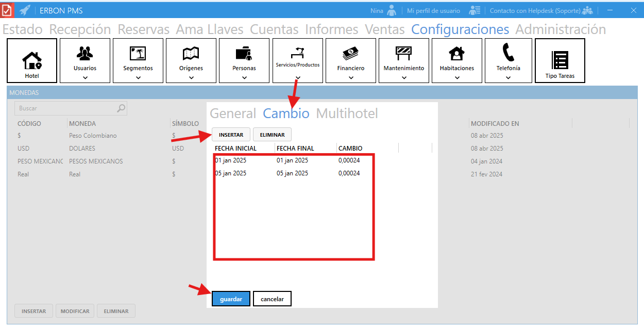Click the guardar button
644x327 pixels.
coord(231,299)
